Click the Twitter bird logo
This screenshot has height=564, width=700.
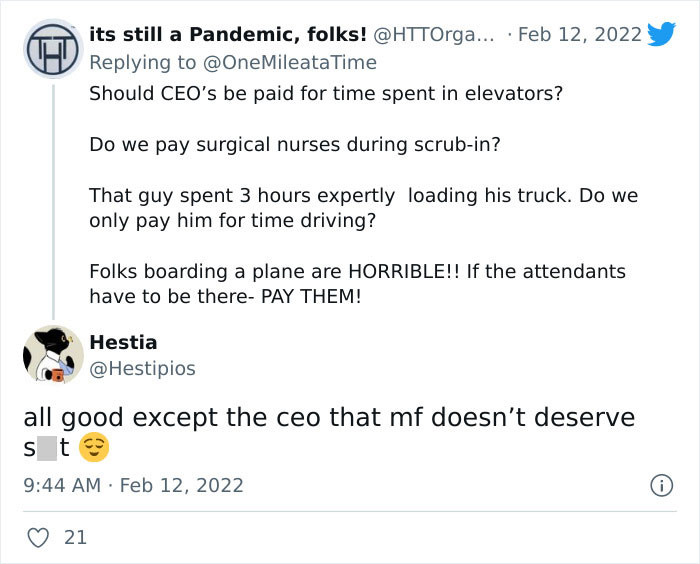[x=661, y=34]
